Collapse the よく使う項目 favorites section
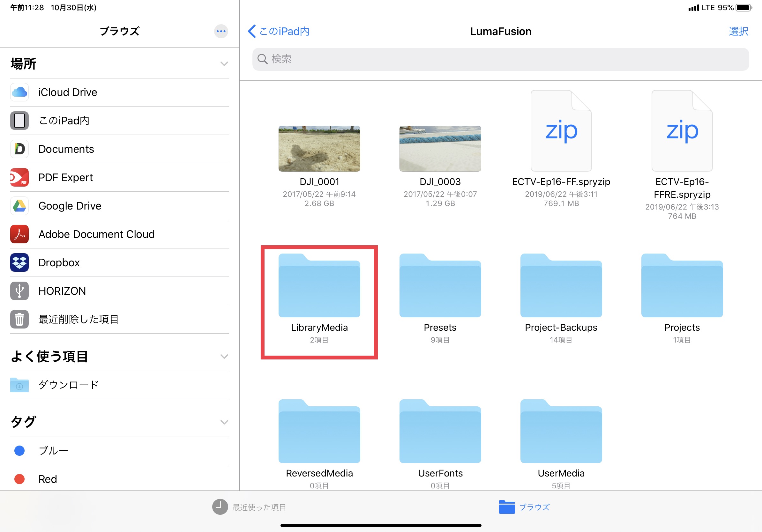The image size is (762, 532). pos(224,357)
